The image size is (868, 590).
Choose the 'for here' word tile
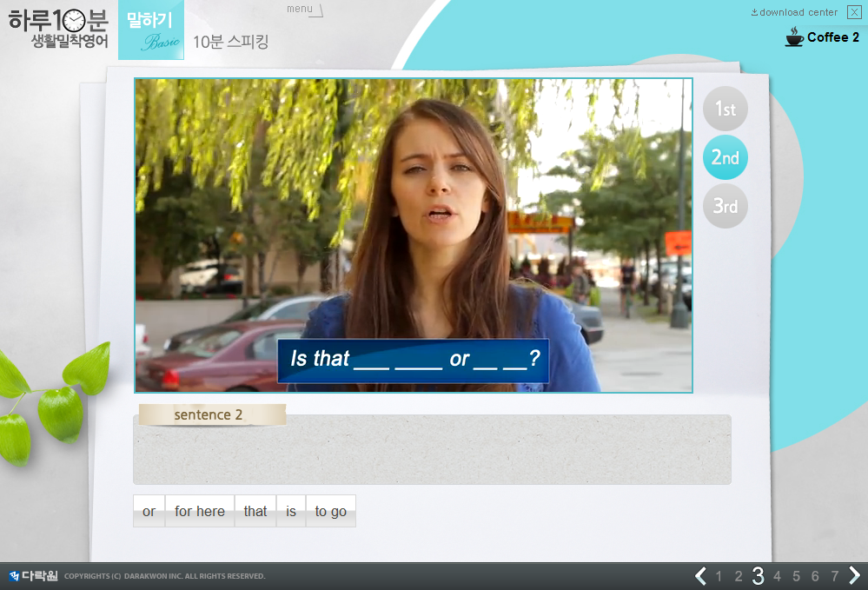199,511
